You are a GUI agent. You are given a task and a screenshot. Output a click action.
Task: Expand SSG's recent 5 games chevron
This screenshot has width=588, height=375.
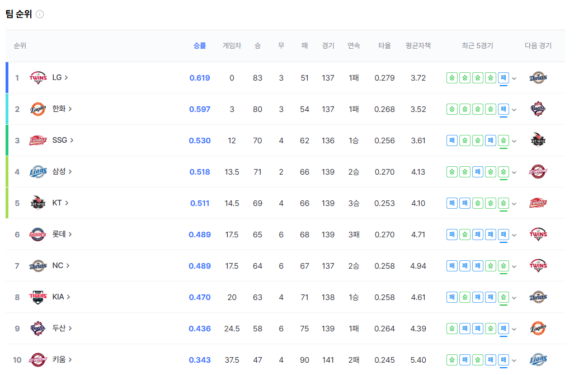coord(514,141)
